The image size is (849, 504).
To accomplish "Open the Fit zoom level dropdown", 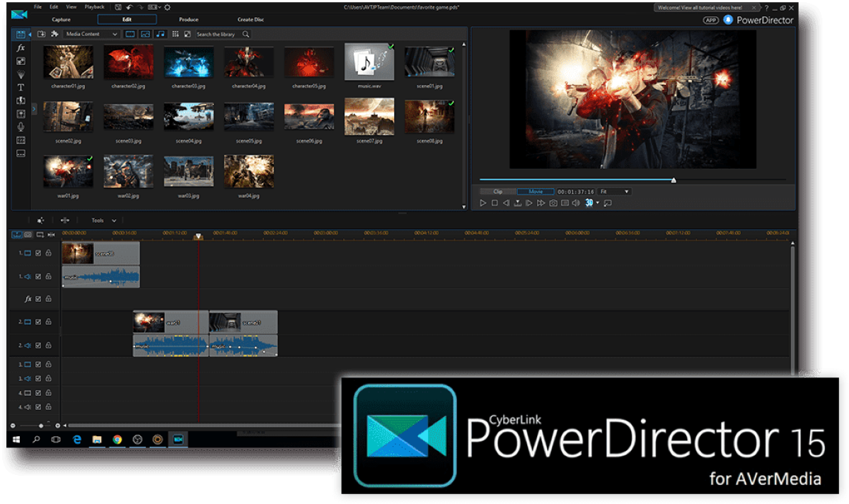I will tap(613, 191).
